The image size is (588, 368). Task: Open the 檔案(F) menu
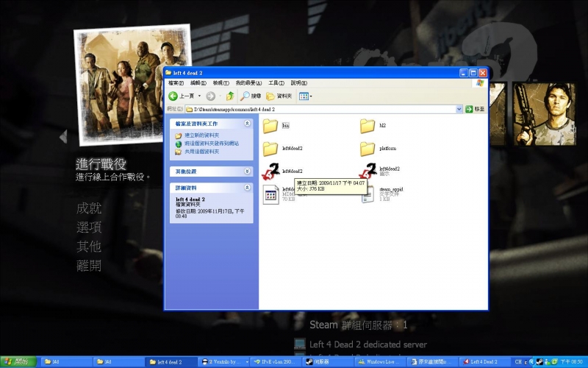point(176,83)
